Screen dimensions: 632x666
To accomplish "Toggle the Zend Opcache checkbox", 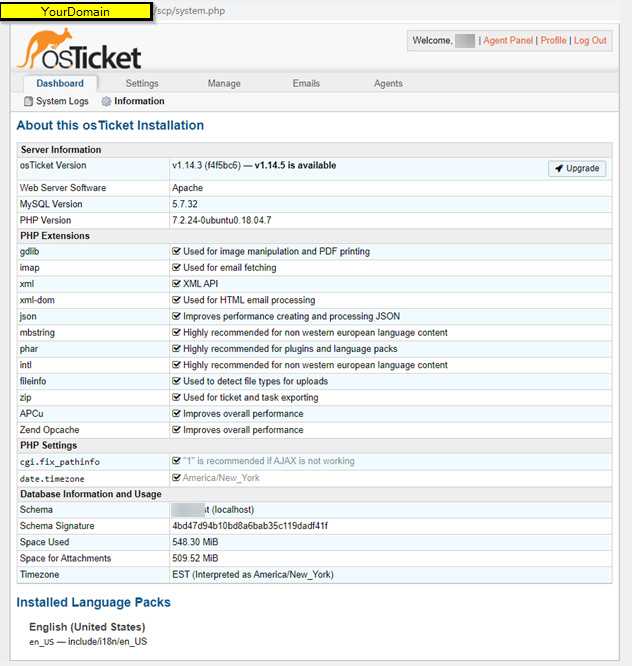I will 176,430.
